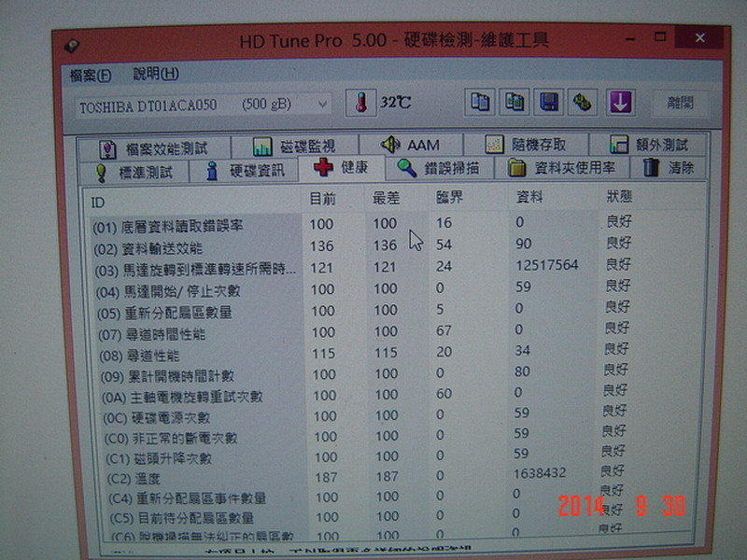The image size is (747, 560).
Task: Switch to the 硬碟資訊 tab
Action: coord(245,170)
